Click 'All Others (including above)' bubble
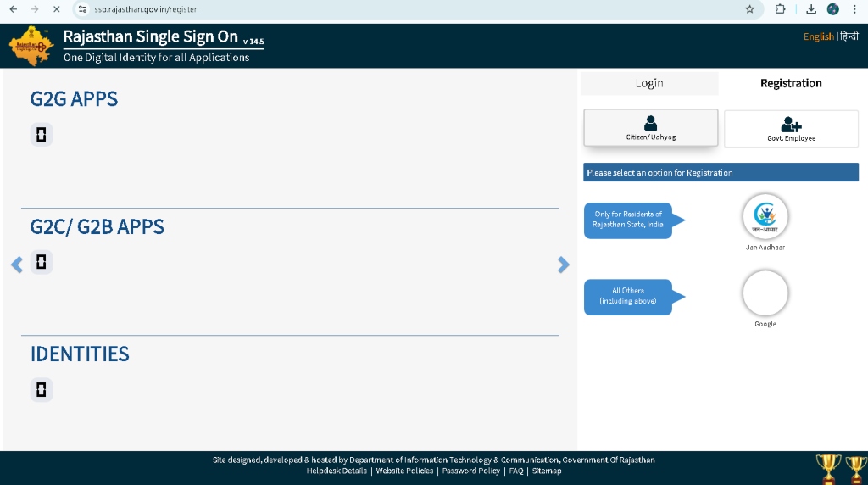The image size is (868, 485). point(628,297)
